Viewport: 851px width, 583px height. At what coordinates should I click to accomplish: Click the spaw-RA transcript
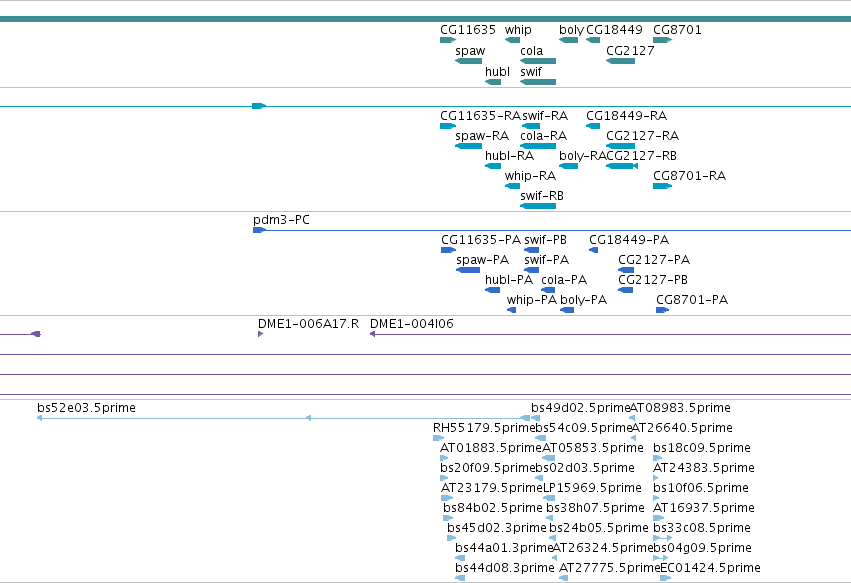point(468,146)
